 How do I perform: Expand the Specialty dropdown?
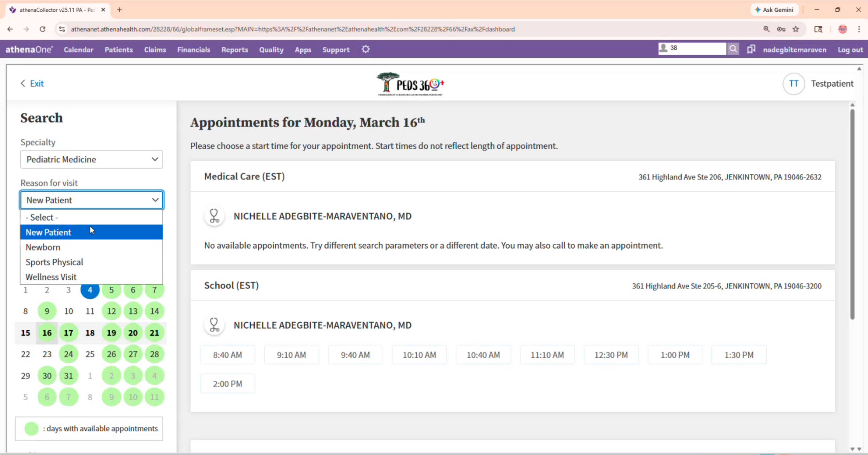(x=91, y=159)
